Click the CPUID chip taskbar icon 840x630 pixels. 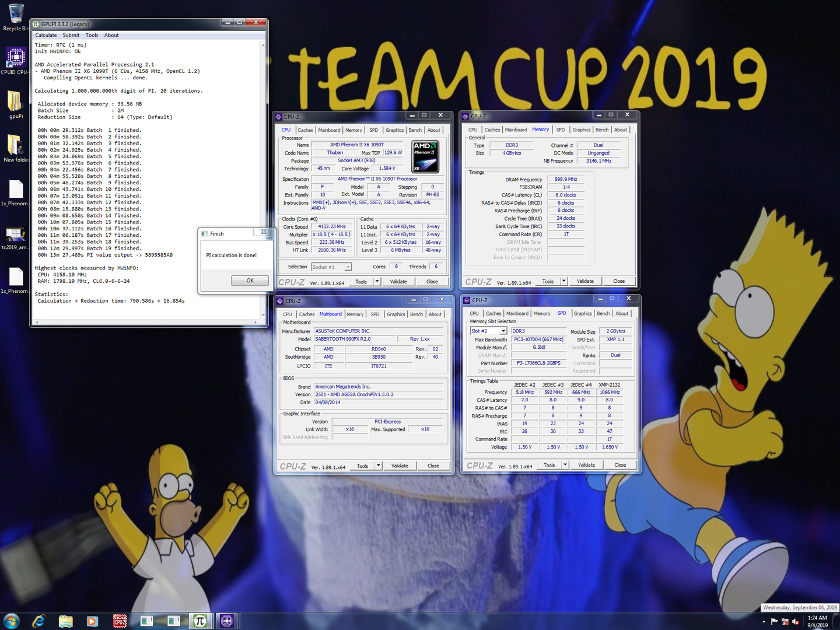(x=227, y=621)
